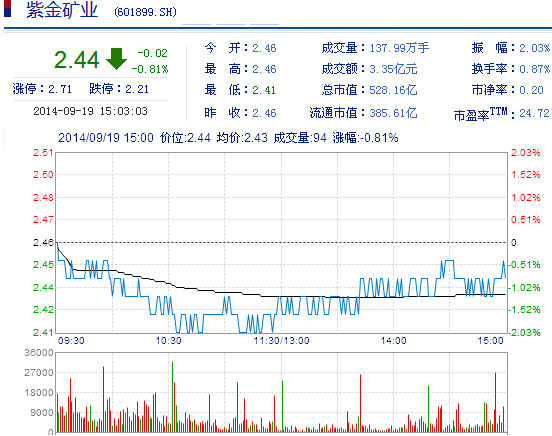Click the large green 2.44 current price
Image resolution: width=552 pixels, height=436 pixels.
77,60
